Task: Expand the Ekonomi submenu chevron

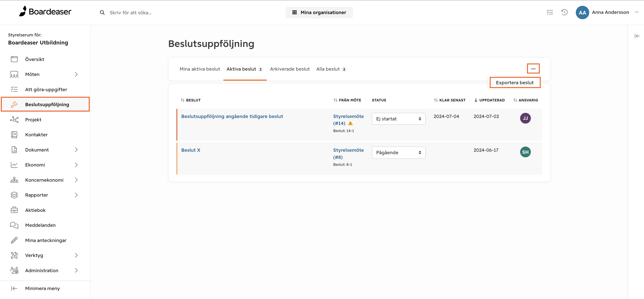Action: coord(76,165)
